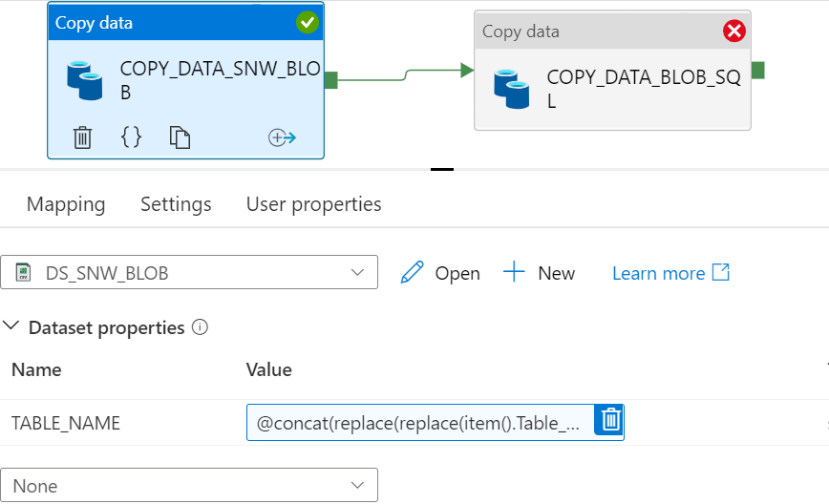Screen dimensions: 829x504
Task: Click plus icon next to New
Action: [514, 271]
